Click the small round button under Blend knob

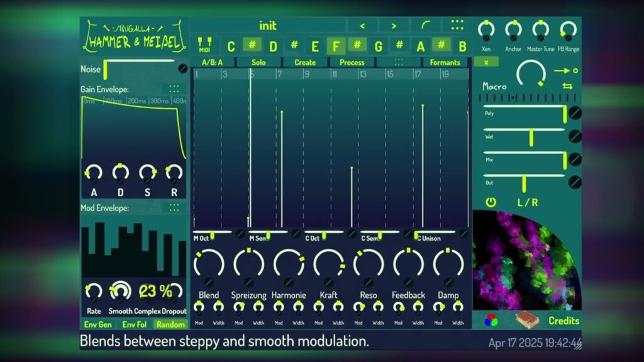click(x=209, y=282)
